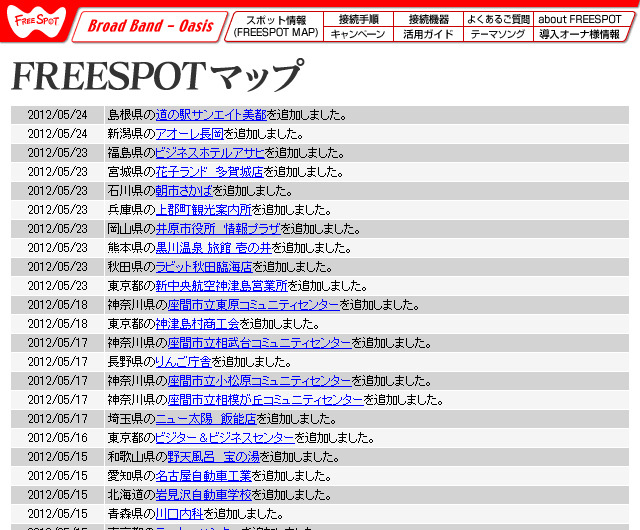Select the 2012/05/24 date in 島根県 row

point(58,115)
